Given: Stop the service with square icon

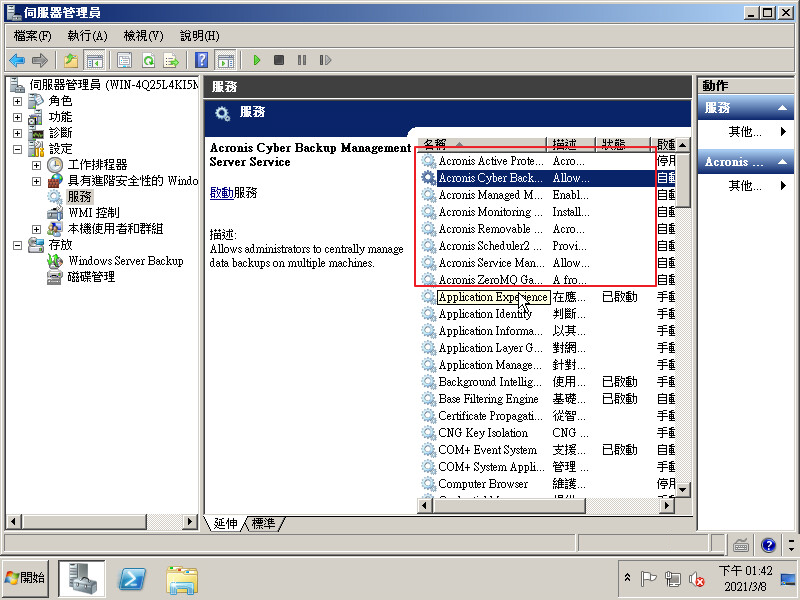Looking at the screenshot, I should point(279,60).
